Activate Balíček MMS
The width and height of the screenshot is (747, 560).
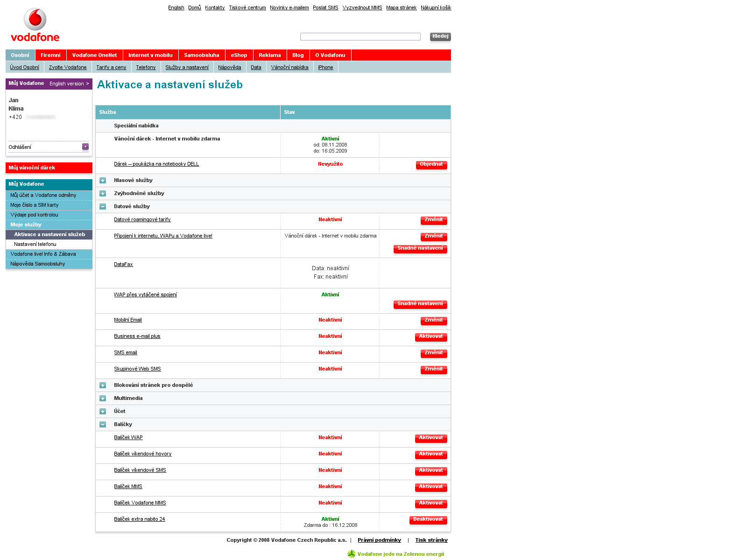pos(431,487)
